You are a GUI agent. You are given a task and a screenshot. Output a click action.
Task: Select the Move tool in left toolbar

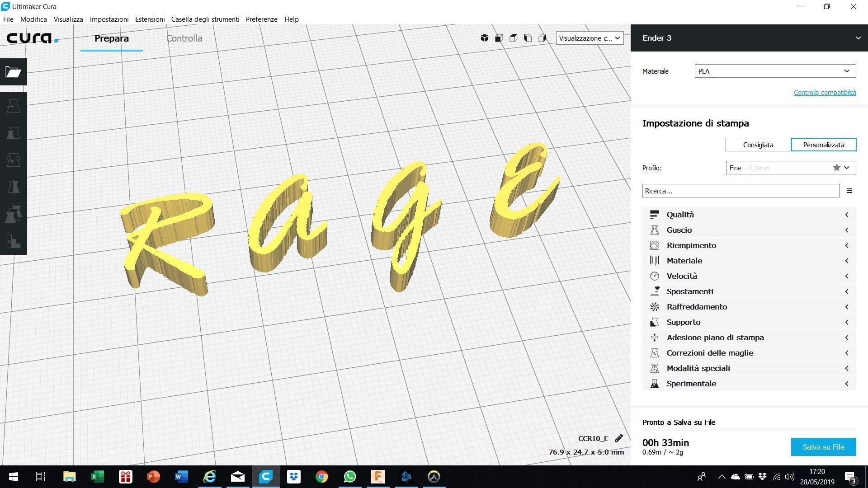(x=14, y=106)
